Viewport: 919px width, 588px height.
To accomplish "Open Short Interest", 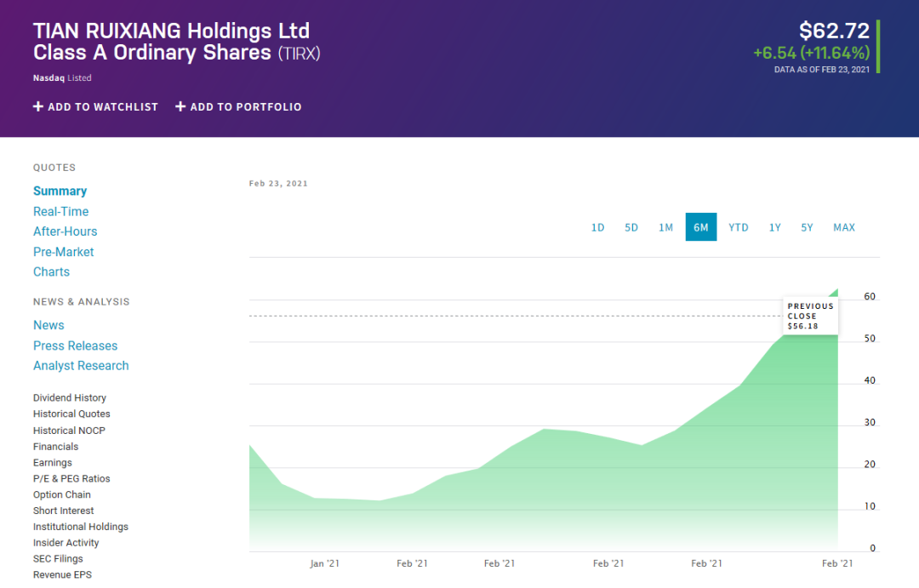I will pos(63,511).
